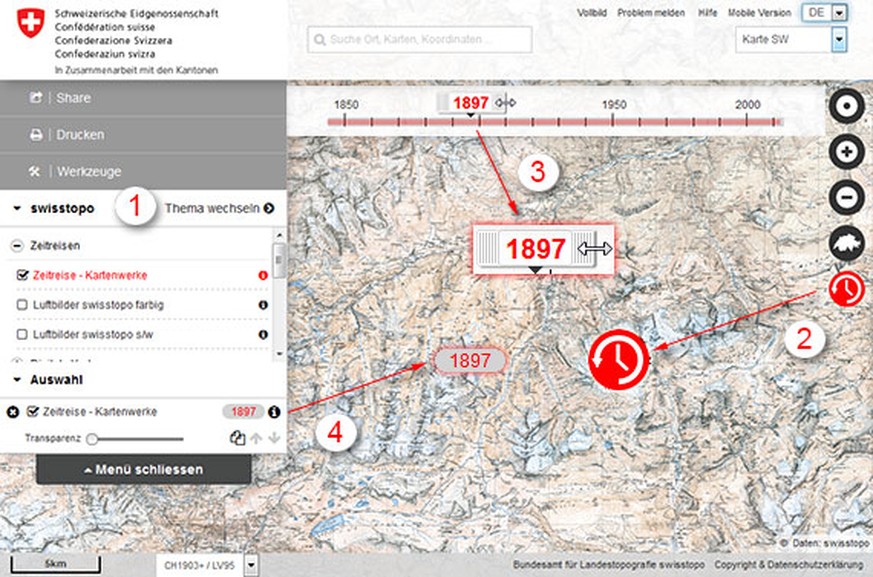Image resolution: width=873 pixels, height=577 pixels.
Task: Click the 1897 time slider handle
Action: [471, 103]
